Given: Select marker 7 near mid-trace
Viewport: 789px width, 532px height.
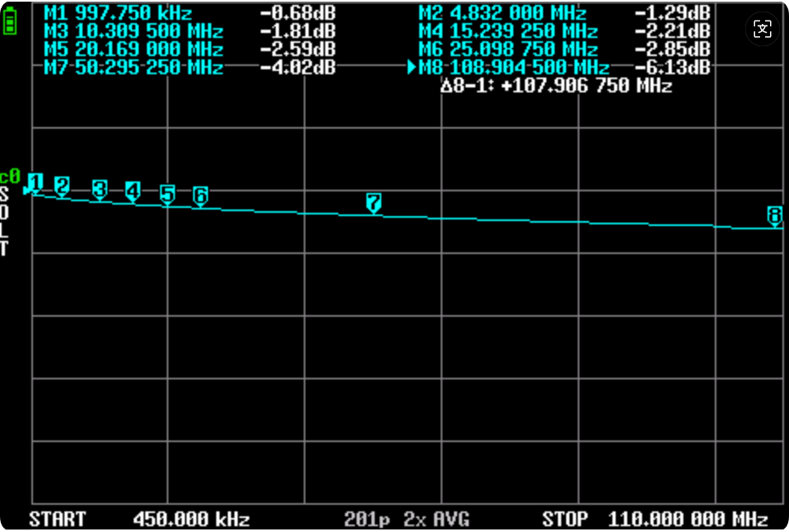Looking at the screenshot, I should (x=373, y=203).
